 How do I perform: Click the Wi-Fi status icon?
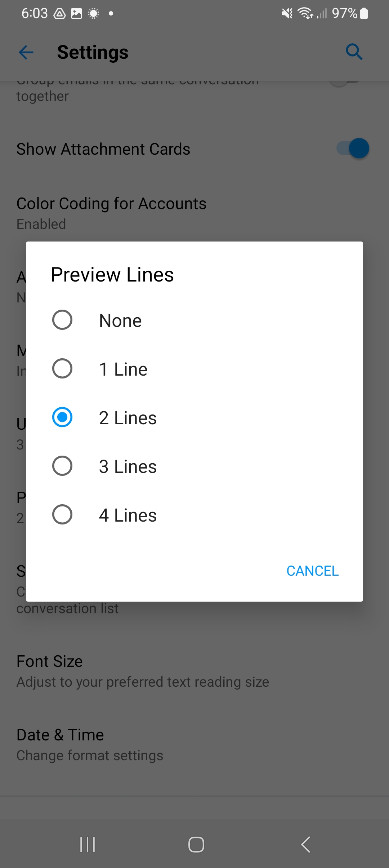pos(304,13)
